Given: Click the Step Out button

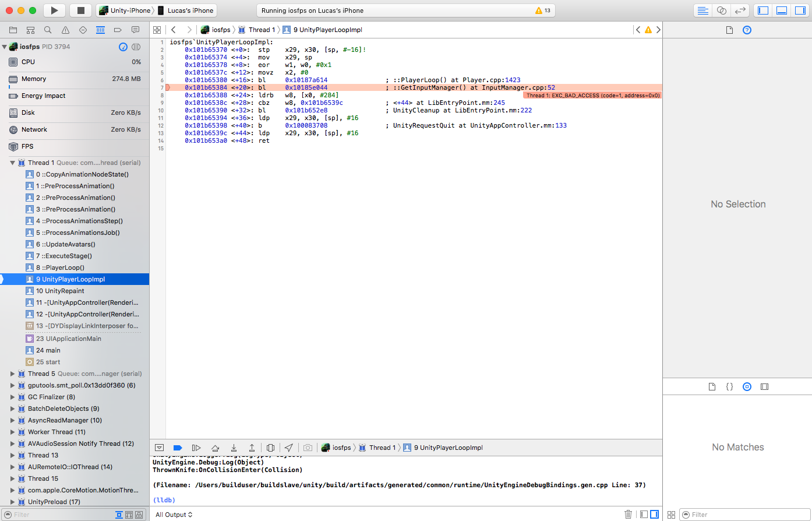Looking at the screenshot, I should click(252, 448).
